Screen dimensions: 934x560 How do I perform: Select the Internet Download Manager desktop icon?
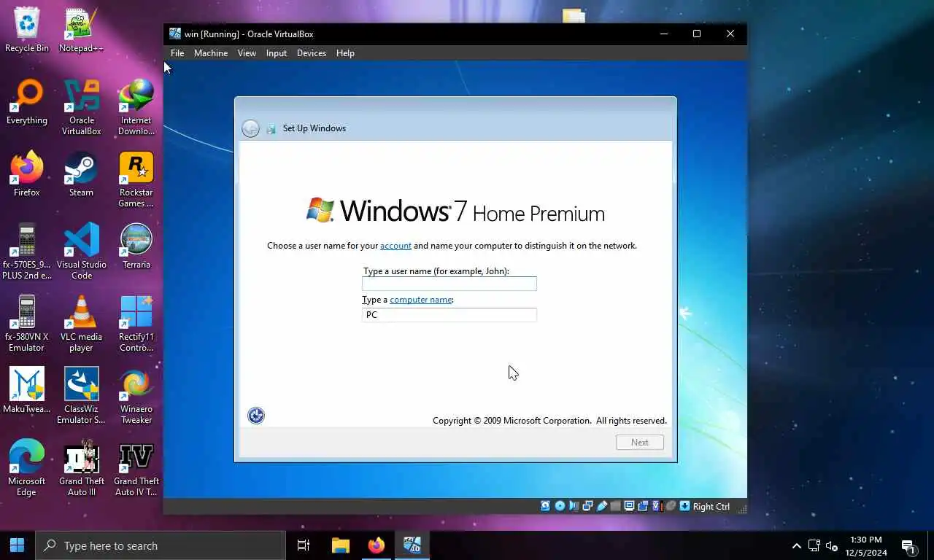[x=136, y=107]
